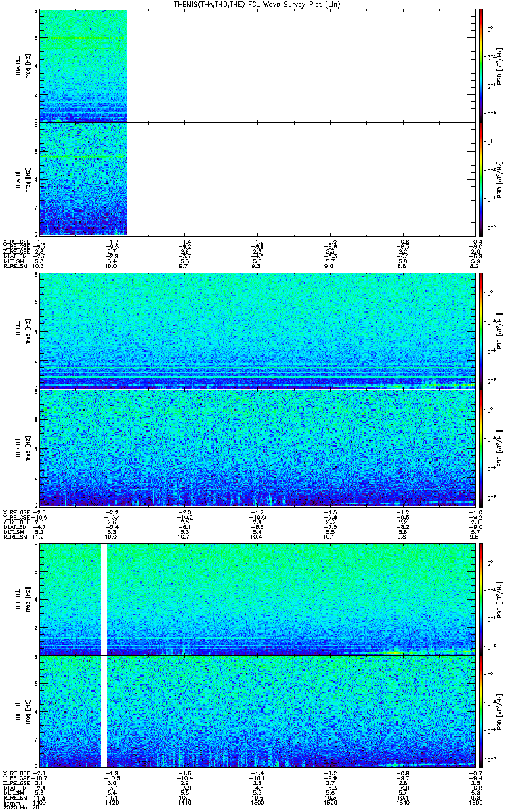Image resolution: width=508 pixels, height=812 pixels.
Task: Click PSD [nT²/Hz] label beside THE BL
Action: point(501,599)
